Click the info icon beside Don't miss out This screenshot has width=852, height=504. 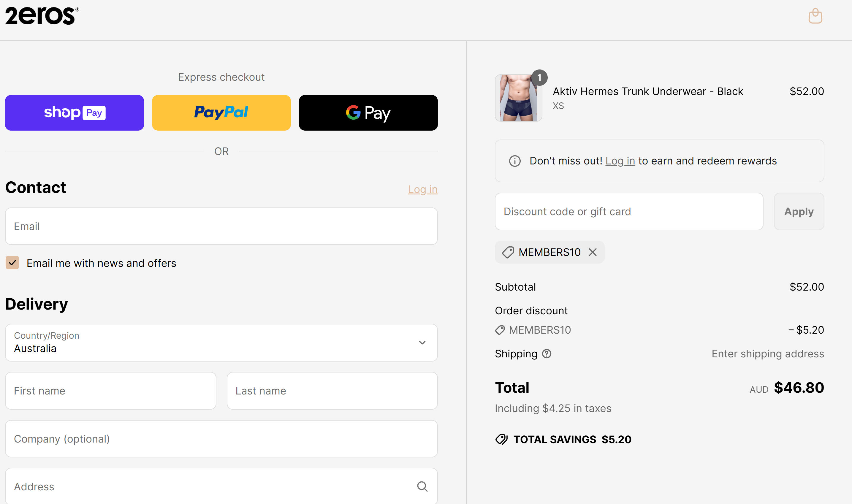(514, 161)
